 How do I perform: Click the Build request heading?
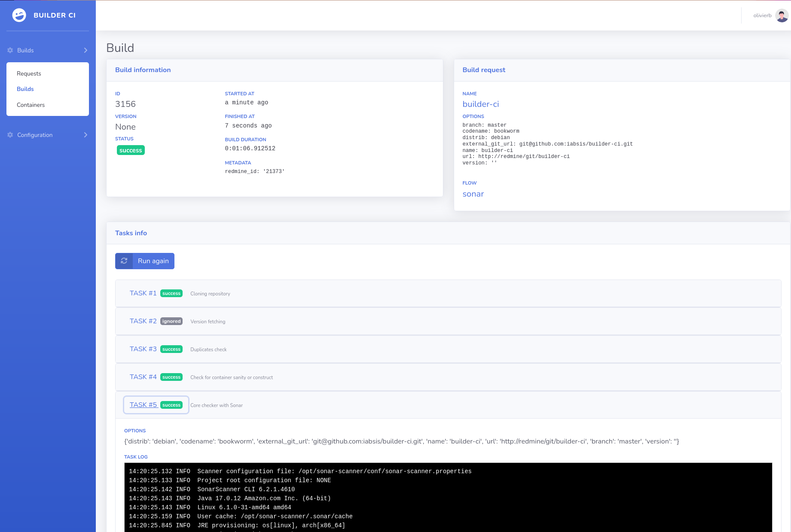pyautogui.click(x=484, y=70)
